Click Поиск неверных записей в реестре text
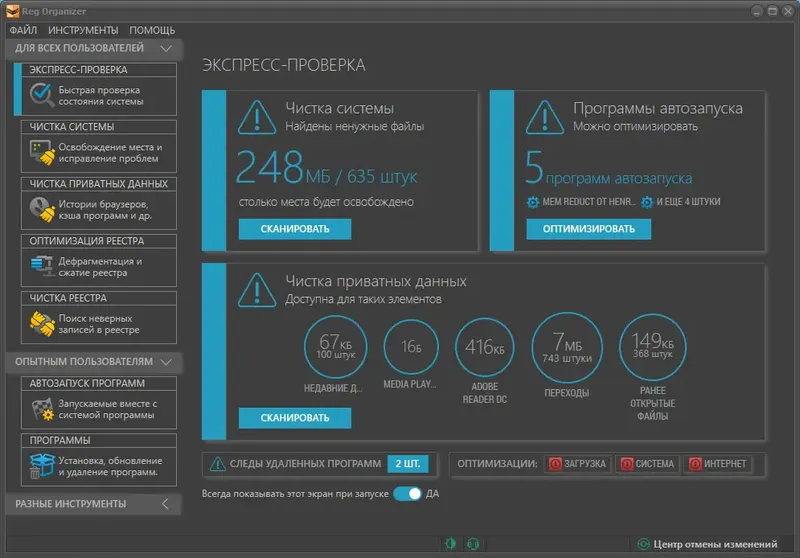The width and height of the screenshot is (800, 558). click(x=98, y=324)
